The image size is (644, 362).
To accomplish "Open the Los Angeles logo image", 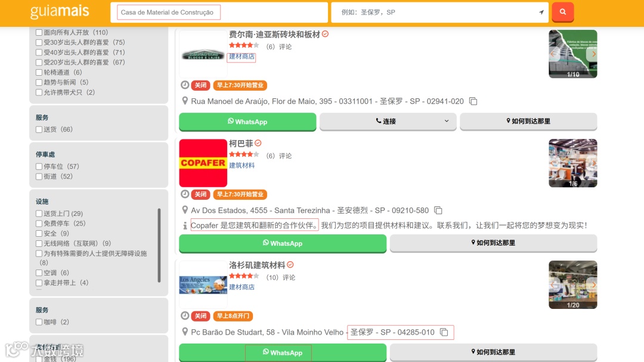I will 203,284.
